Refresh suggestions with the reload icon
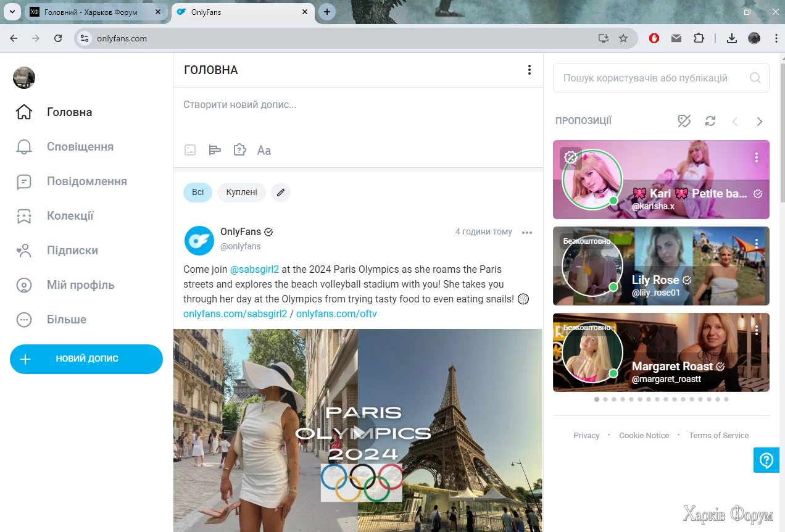Image resolution: width=785 pixels, height=532 pixels. coord(710,121)
